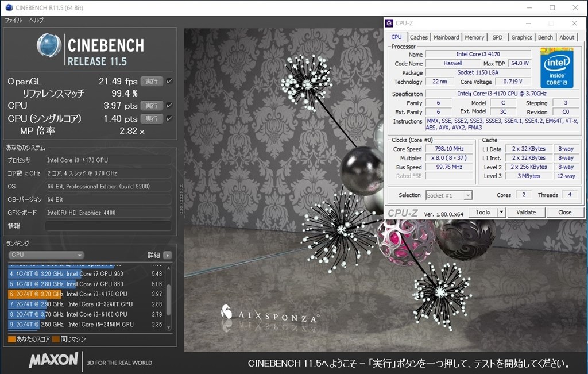Switch to the Caches tab in CPU-Z
The image size is (588, 374).
[419, 37]
